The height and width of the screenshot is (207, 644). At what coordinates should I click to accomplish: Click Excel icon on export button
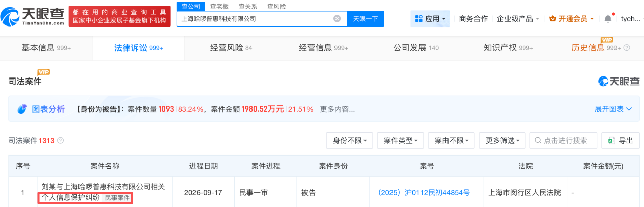pos(611,141)
